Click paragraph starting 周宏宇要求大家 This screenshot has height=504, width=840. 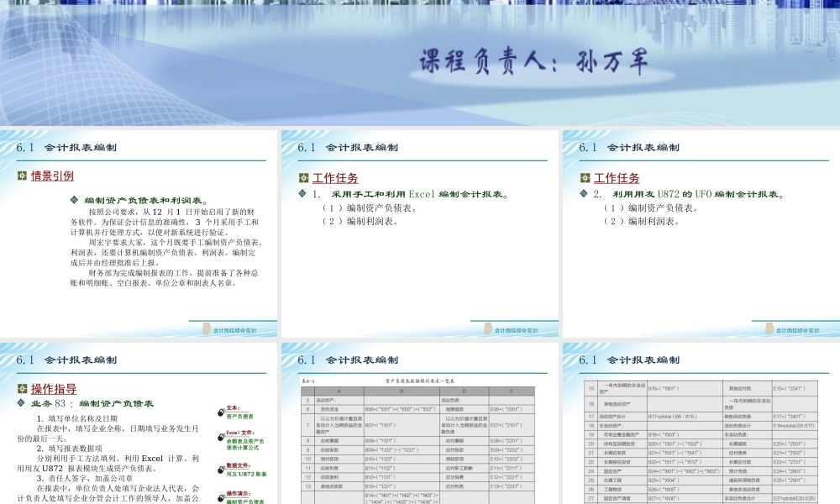pyautogui.click(x=168, y=252)
